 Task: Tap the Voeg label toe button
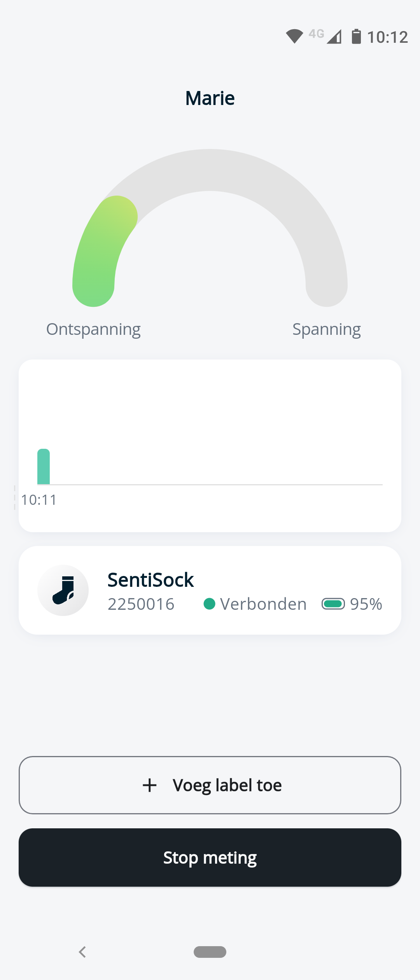coord(210,785)
